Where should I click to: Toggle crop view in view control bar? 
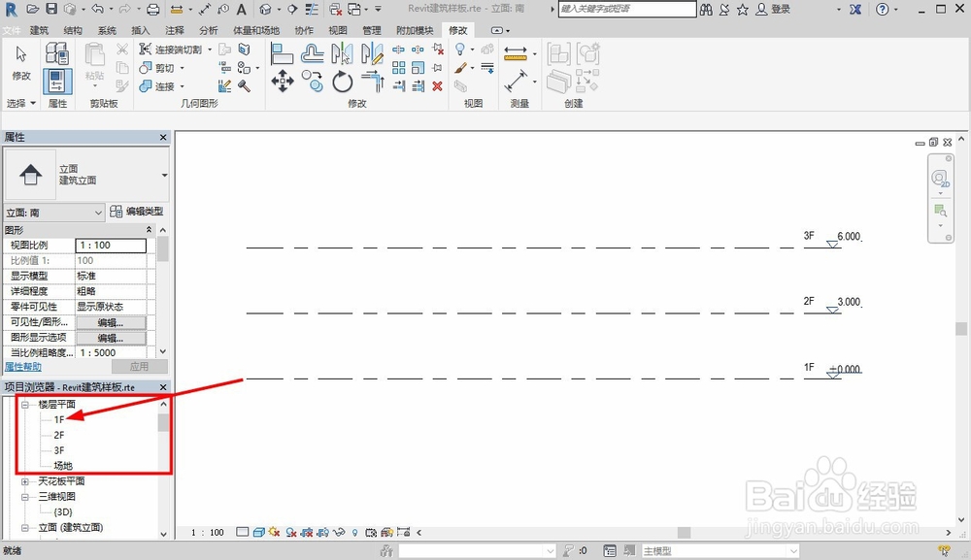coord(307,532)
